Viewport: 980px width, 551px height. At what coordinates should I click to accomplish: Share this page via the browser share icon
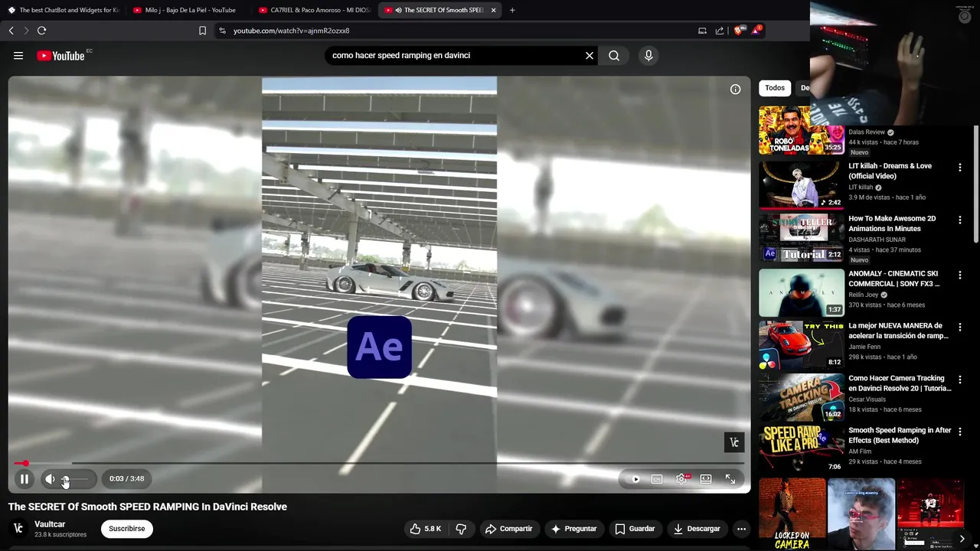click(720, 31)
